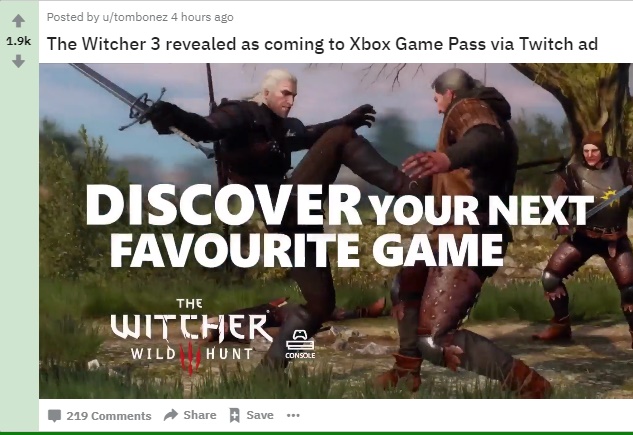This screenshot has width=633, height=435.
Task: Select the red III numeral in logo
Action: pyautogui.click(x=190, y=357)
